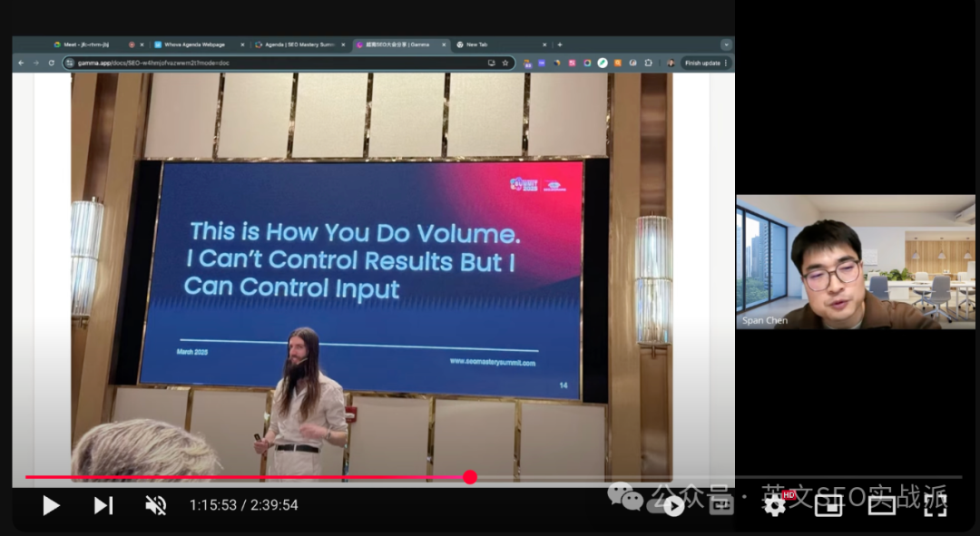The image size is (980, 536).
Task: Click the red scrubber handle on the timeline
Action: point(470,477)
